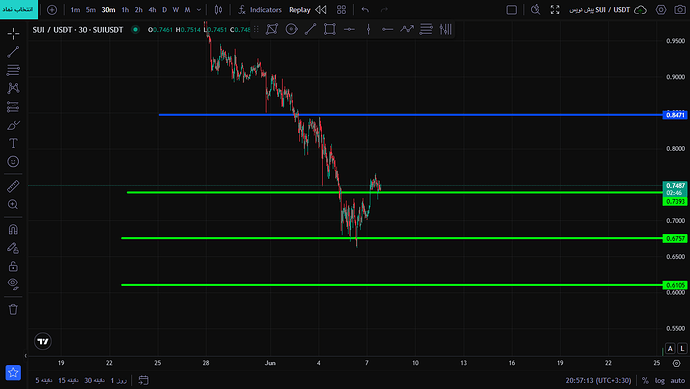The height and width of the screenshot is (389, 690).
Task: Switch to the M monthly timeframe
Action: (x=187, y=10)
